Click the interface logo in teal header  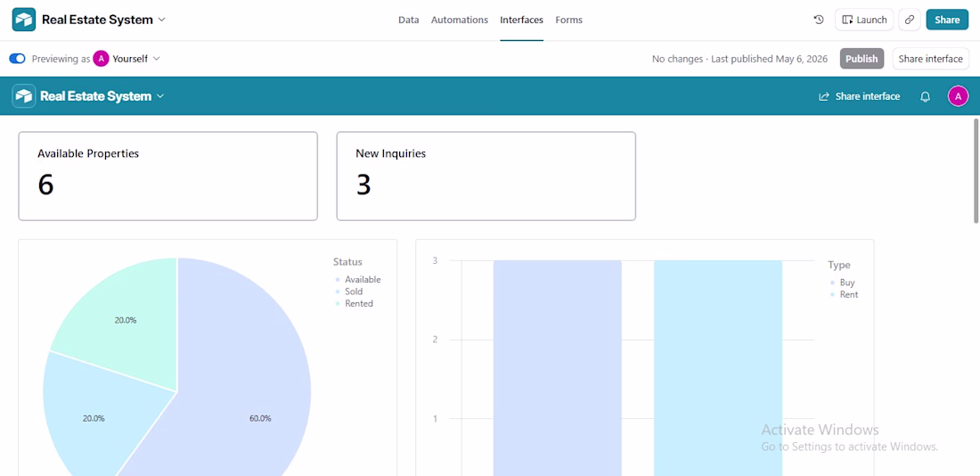(x=24, y=96)
